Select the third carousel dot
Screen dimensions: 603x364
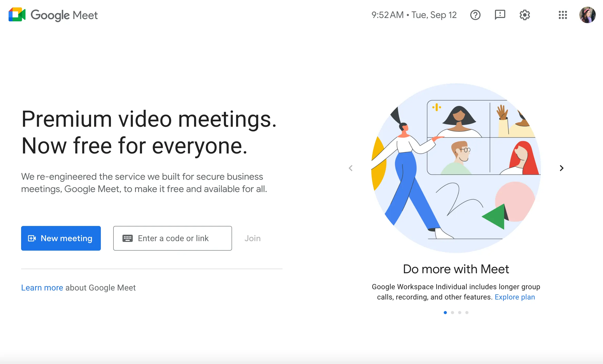(460, 312)
